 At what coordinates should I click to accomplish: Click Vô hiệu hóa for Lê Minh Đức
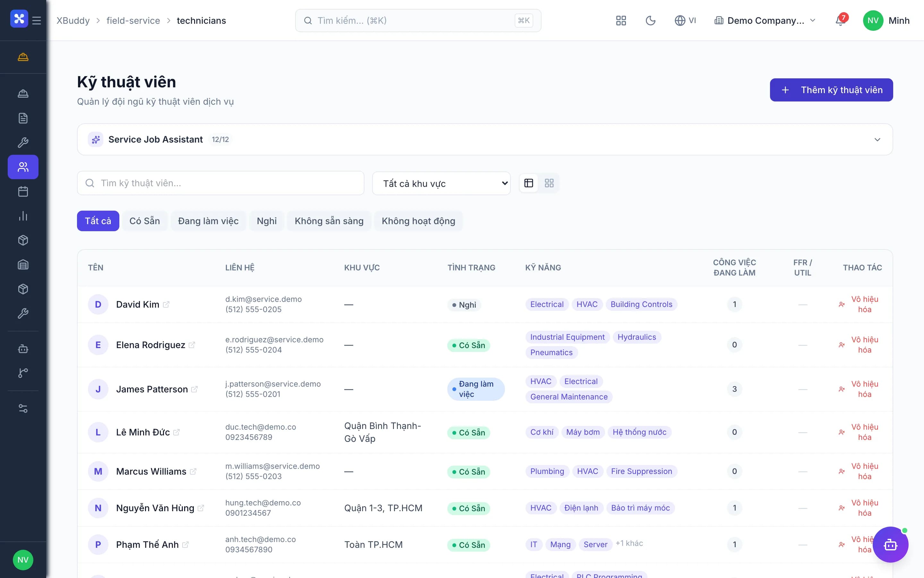tap(859, 432)
